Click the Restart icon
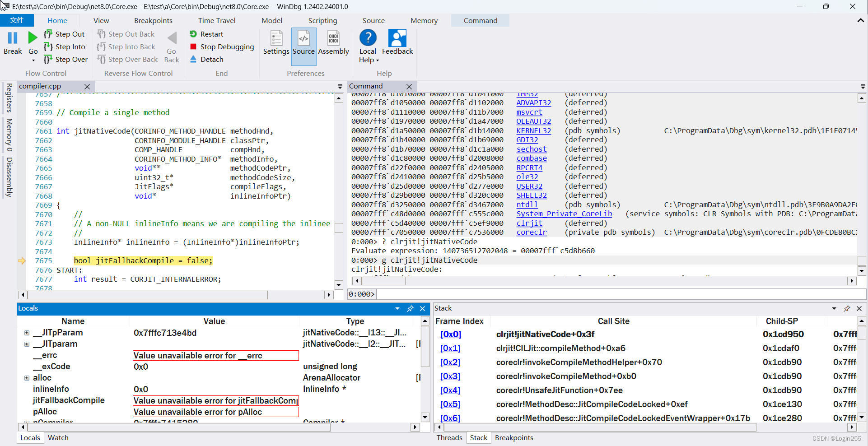The image size is (868, 446). click(193, 34)
